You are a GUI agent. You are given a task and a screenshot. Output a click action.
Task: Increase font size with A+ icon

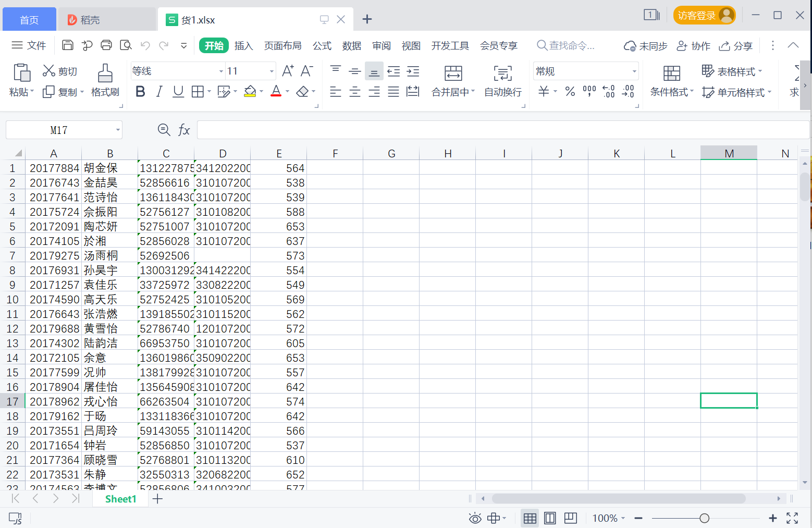point(288,71)
